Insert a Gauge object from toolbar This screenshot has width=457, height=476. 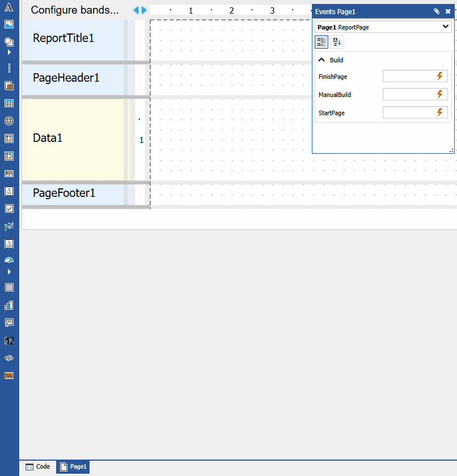9,260
